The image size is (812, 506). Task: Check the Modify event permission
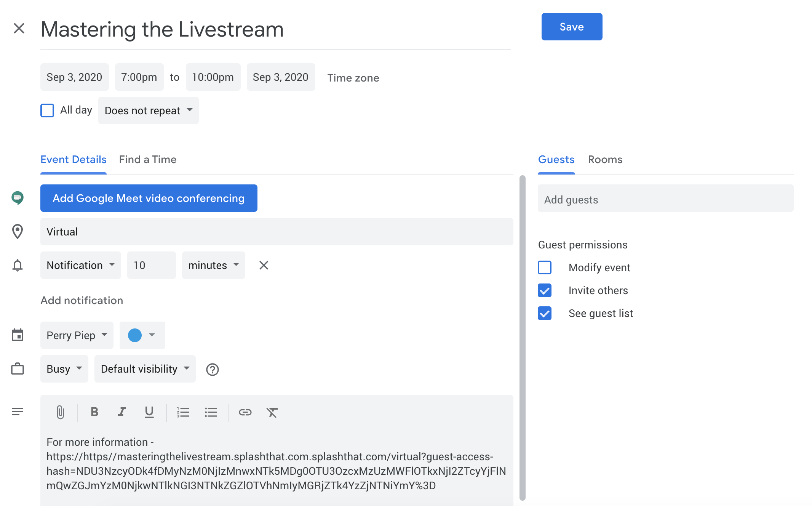point(545,267)
